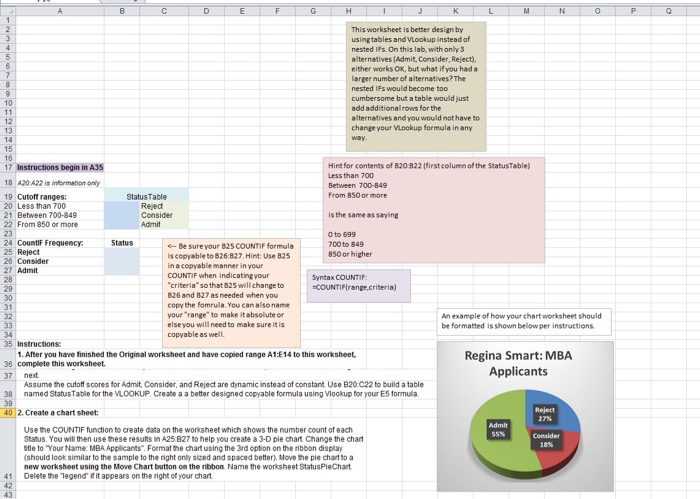Screen dimensions: 700x499
Task: Select row 17 header
Action: pos(8,167)
